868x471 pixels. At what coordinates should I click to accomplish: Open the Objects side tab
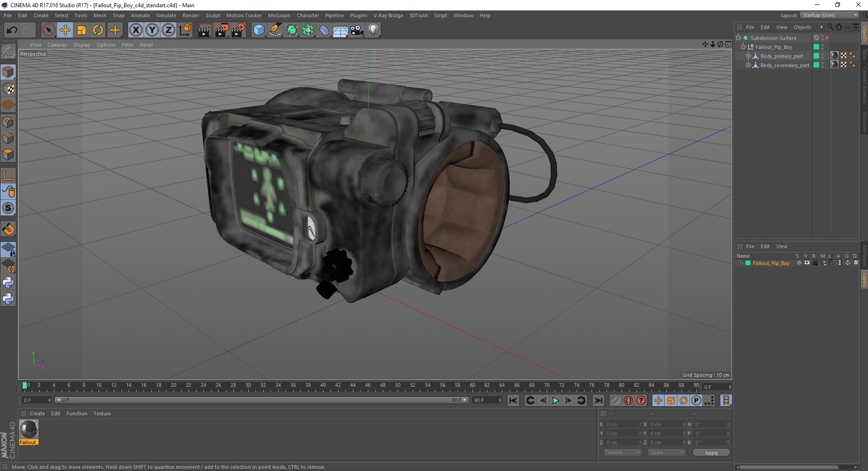click(x=864, y=33)
